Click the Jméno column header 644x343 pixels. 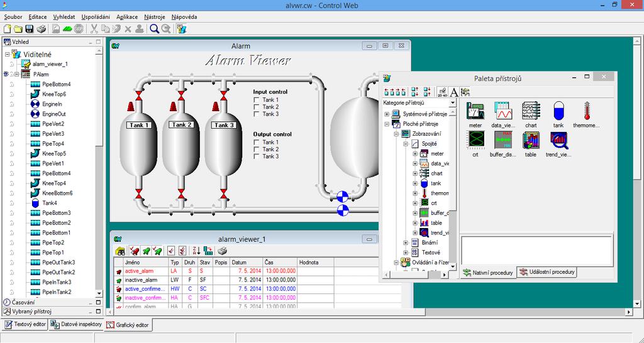pyautogui.click(x=146, y=262)
